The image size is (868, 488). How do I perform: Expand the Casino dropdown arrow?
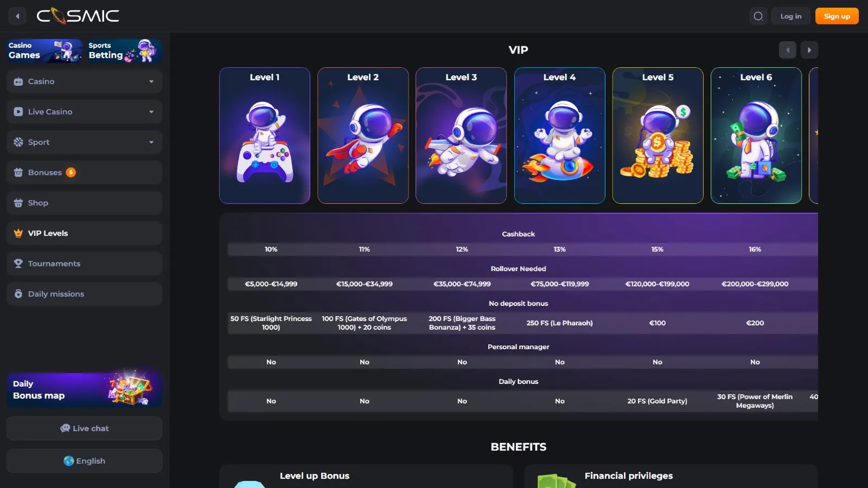click(x=151, y=81)
